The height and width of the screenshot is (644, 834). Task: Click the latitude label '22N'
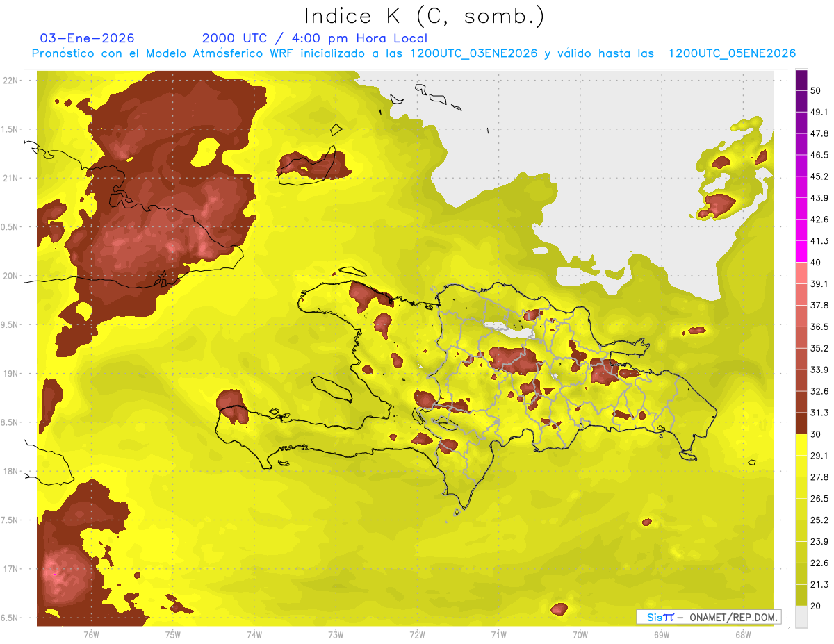coord(11,81)
